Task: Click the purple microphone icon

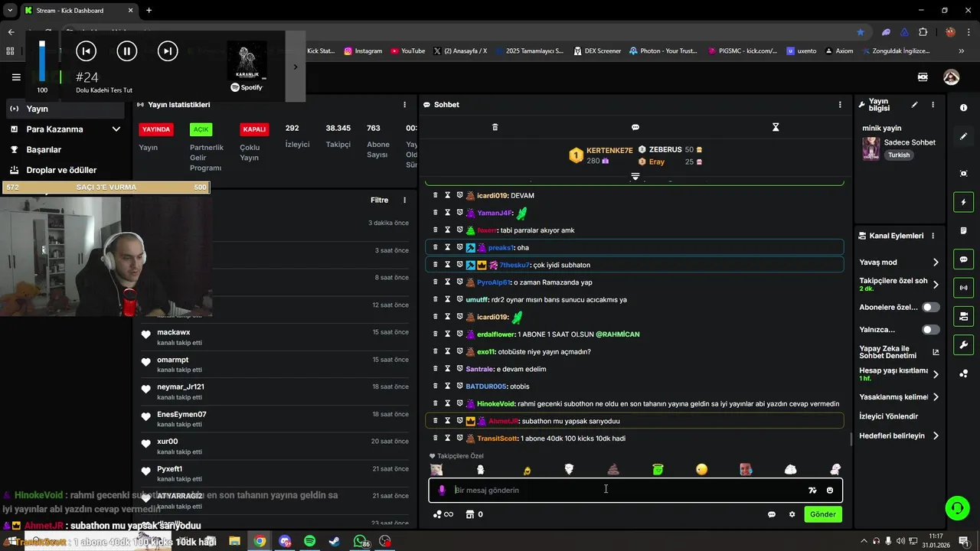Action: [442, 491]
